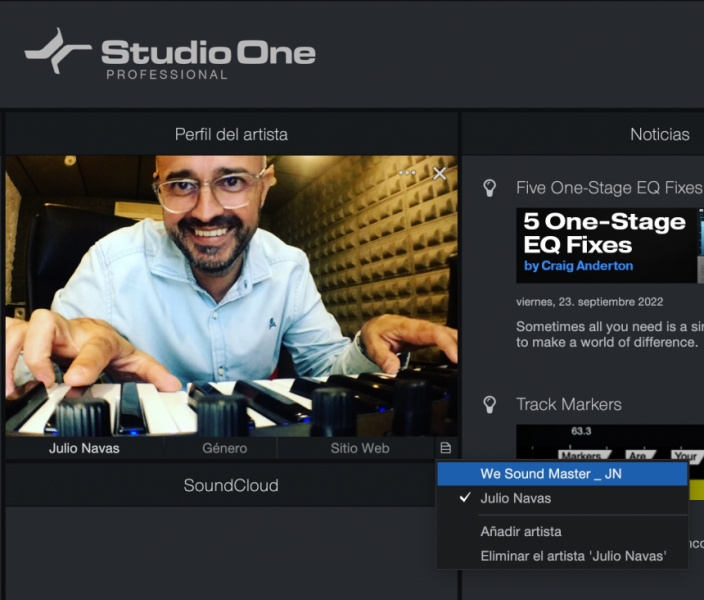Image resolution: width=704 pixels, height=600 pixels.
Task: Click the Perfil del artista header
Action: point(231,134)
